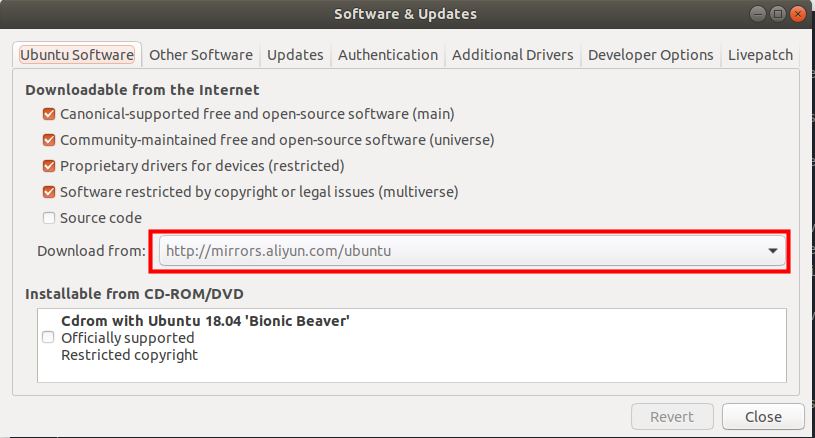This screenshot has width=815, height=438.
Task: Open the Updates tab
Action: coord(295,55)
